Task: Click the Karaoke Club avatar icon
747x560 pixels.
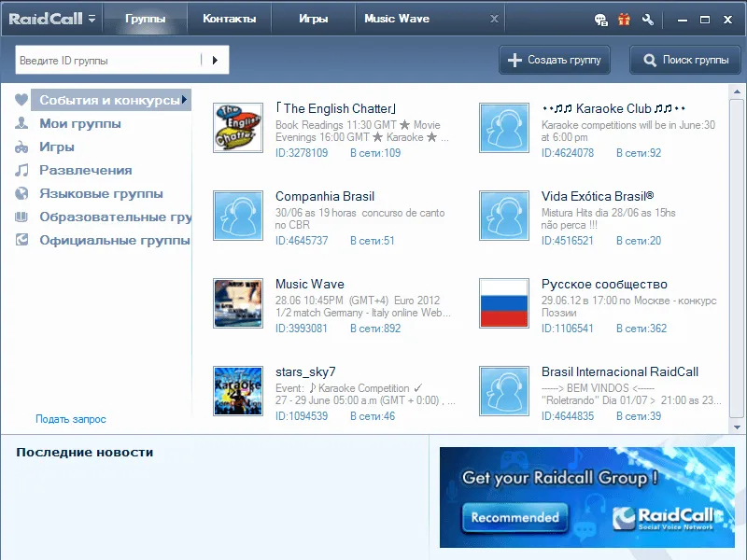Action: [x=504, y=128]
